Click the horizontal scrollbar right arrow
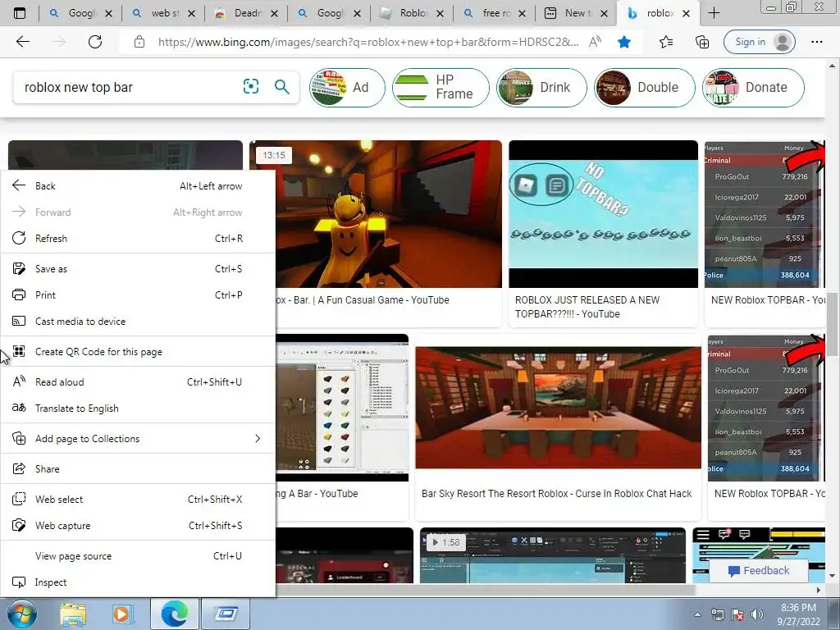Viewport: 840px width, 630px height. coord(818,590)
